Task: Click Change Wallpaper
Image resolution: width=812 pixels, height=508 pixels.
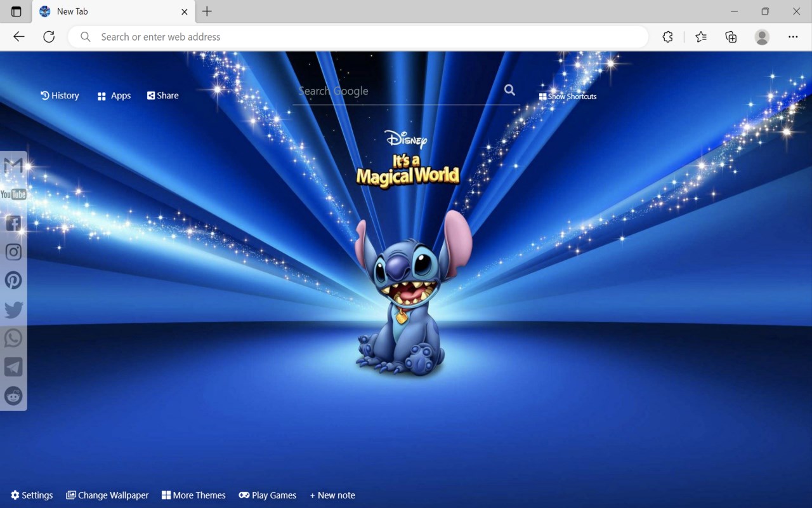Action: click(107, 495)
